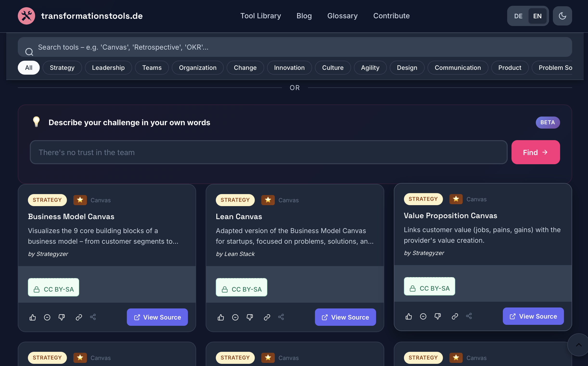Open the CC BY-SA license on Lean Canvas

pos(241,287)
